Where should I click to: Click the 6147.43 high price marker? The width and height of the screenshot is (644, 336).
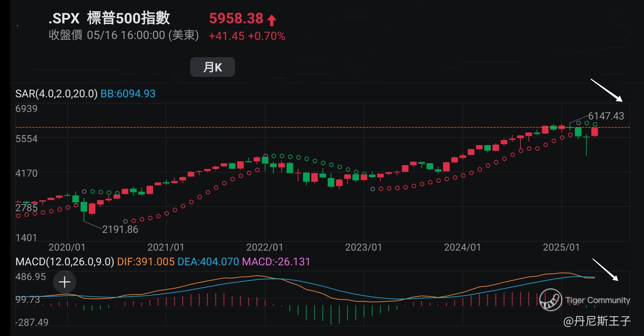point(606,116)
